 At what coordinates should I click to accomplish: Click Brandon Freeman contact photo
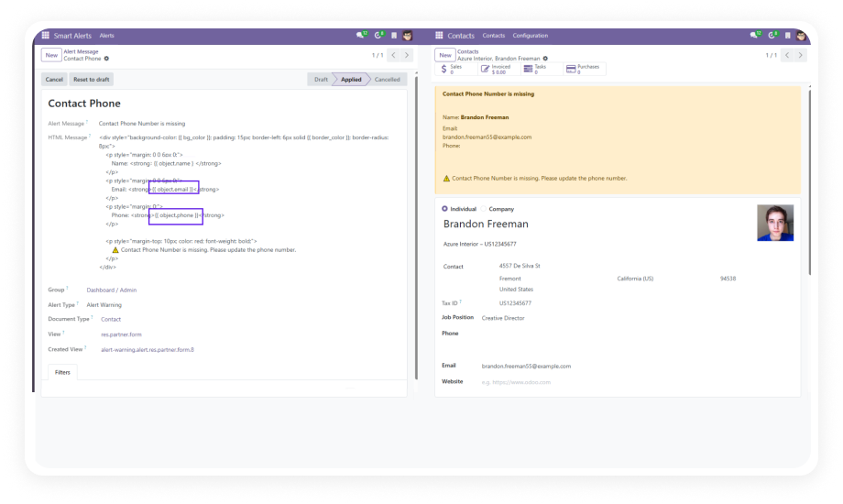coord(775,223)
